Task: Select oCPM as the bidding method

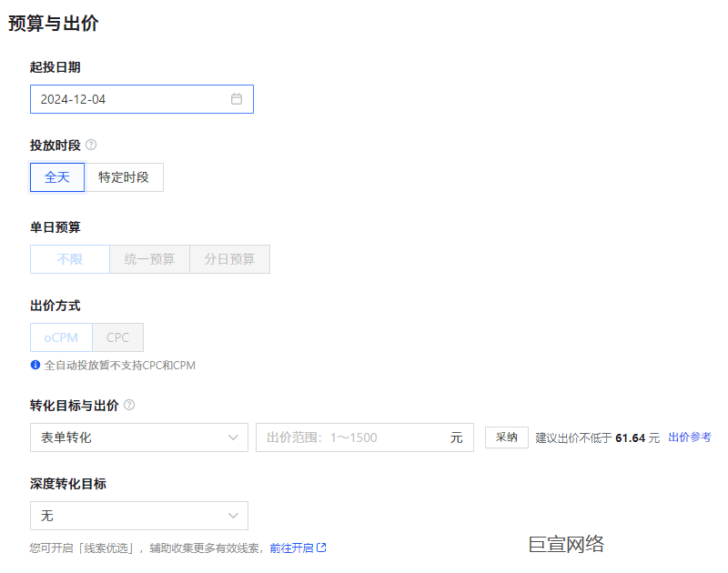Action: click(60, 337)
